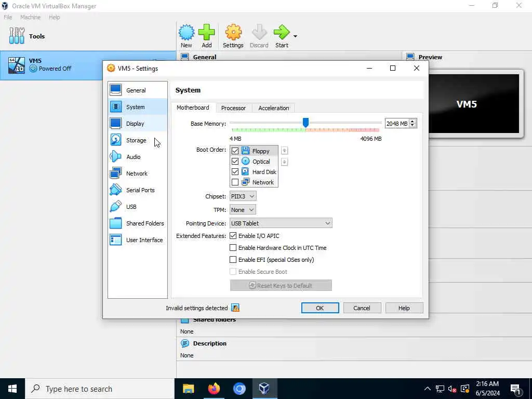Open the Network settings category
This screenshot has height=399, width=532.
137,174
